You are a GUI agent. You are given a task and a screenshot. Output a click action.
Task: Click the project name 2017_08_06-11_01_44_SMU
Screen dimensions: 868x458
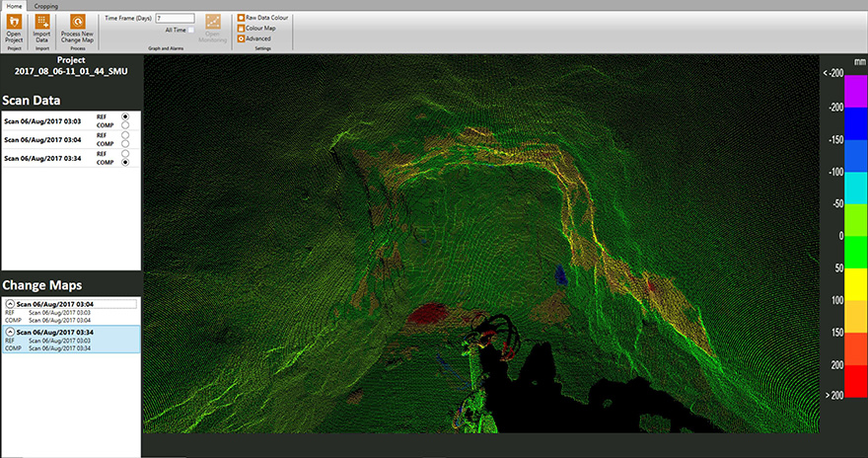[x=71, y=71]
